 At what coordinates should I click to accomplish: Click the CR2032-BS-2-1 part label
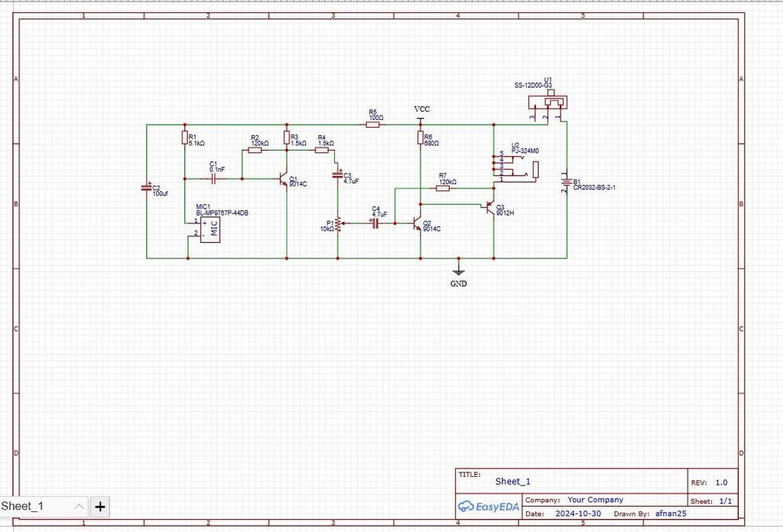[x=594, y=187]
